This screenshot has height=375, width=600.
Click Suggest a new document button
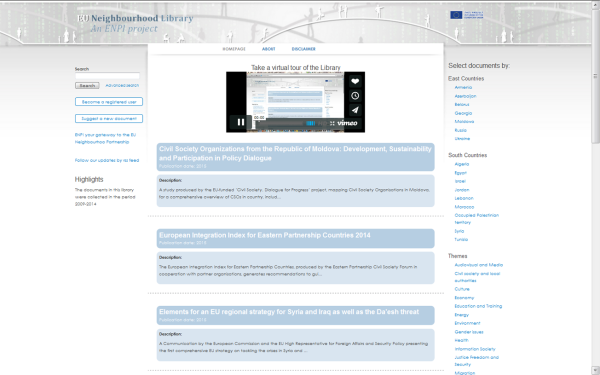(109, 119)
